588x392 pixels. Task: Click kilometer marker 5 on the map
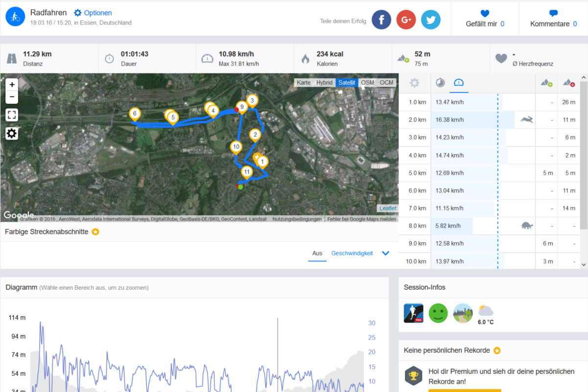pos(172,118)
